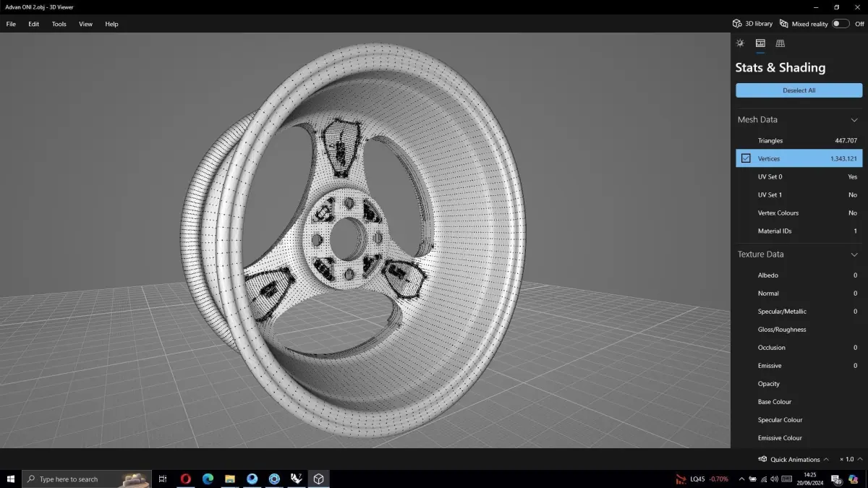Open the Tools menu
Image resolution: width=868 pixels, height=488 pixels.
point(59,24)
